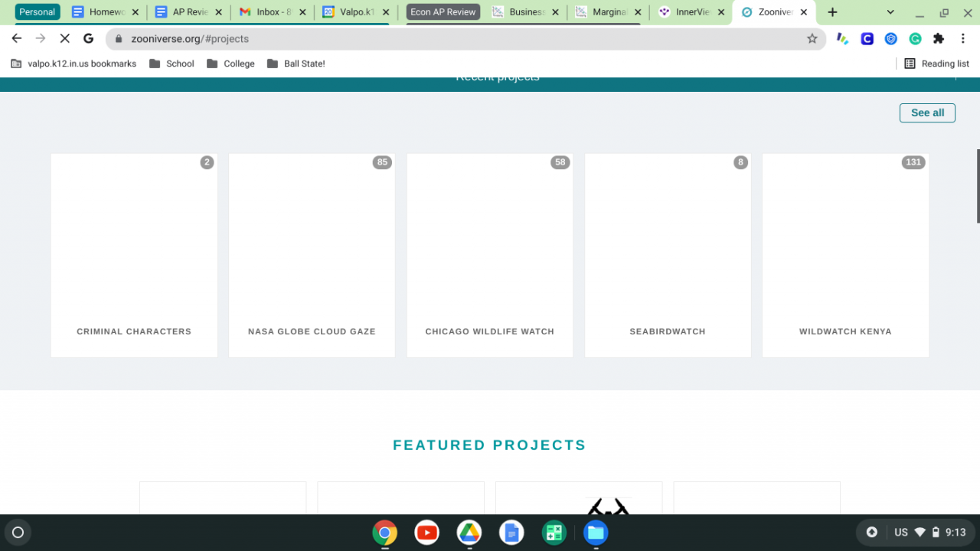Click the Google search engine icon
The height and width of the screenshot is (551, 980).
tap(88, 39)
